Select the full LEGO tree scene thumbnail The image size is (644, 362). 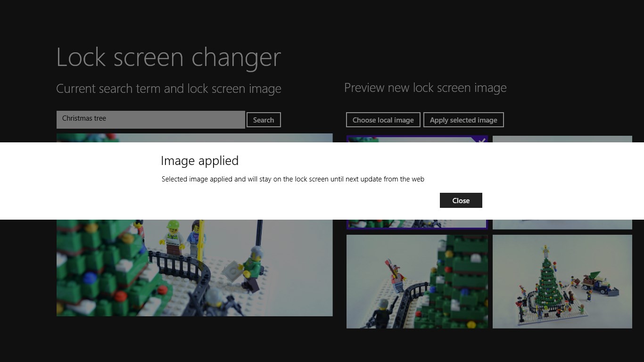pyautogui.click(x=562, y=281)
